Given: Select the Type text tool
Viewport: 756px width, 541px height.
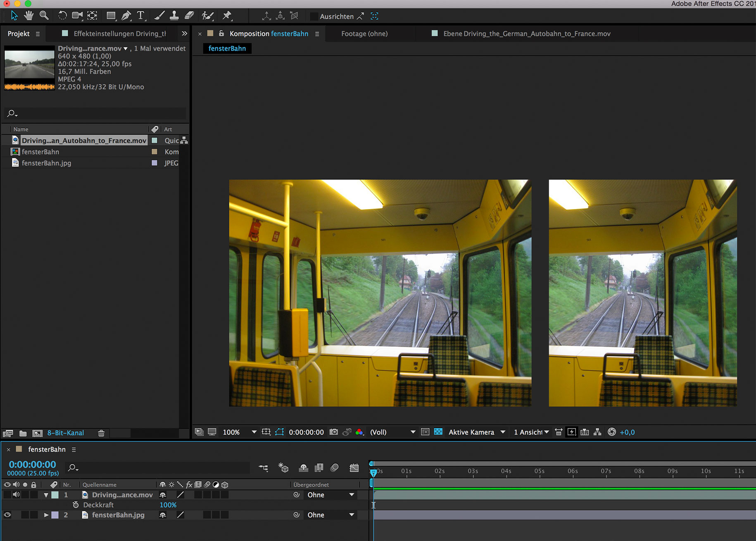Looking at the screenshot, I should coord(141,16).
